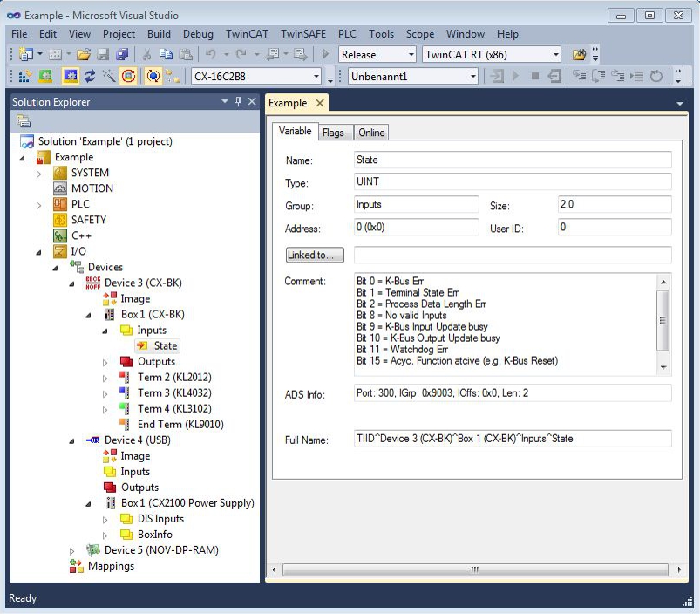700x614 pixels.
Task: Click the Reload Devices blue arrows icon
Action: [x=90, y=77]
